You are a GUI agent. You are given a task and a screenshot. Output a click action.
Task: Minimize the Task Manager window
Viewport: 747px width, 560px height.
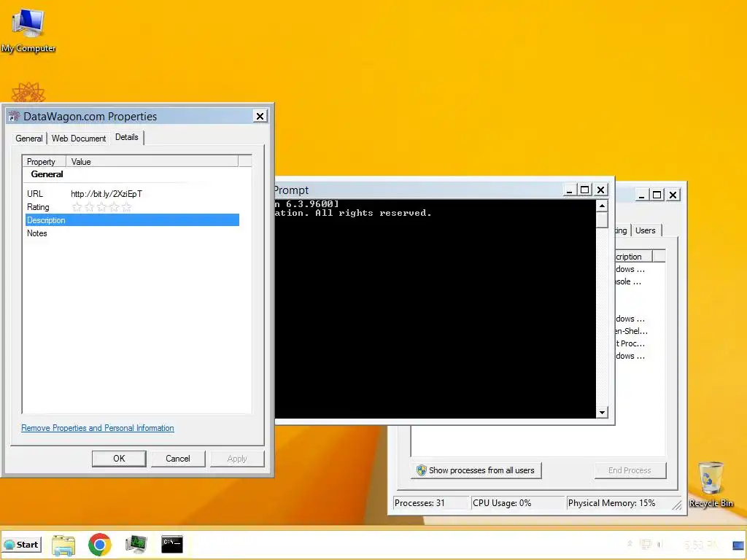(x=642, y=195)
